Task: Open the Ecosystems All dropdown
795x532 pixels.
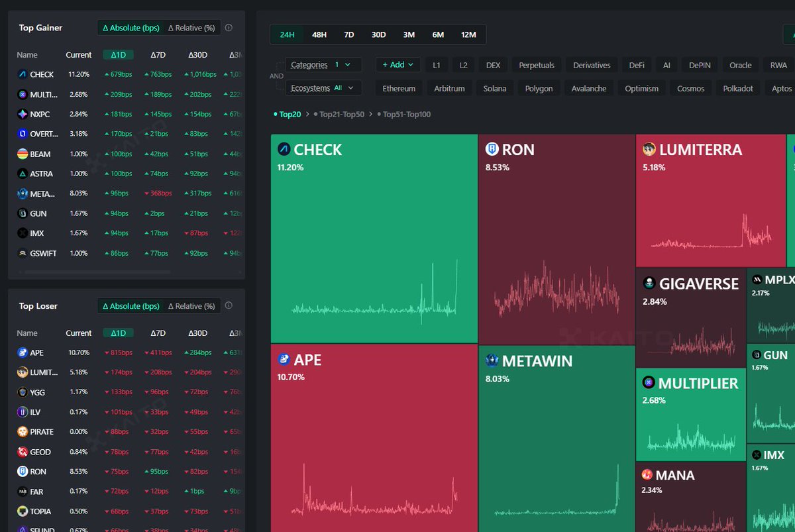Action: pyautogui.click(x=323, y=87)
